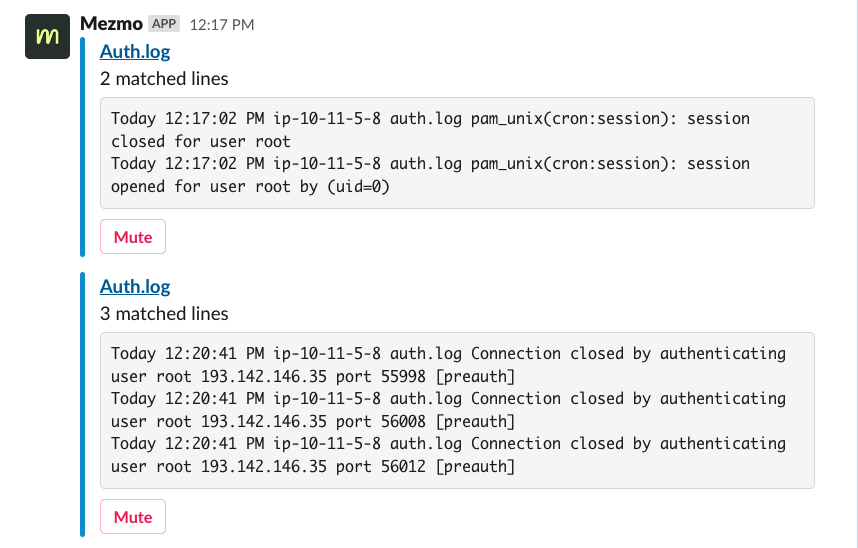Screen dimensions: 858x548
Task: Open the 12:17 PM message timestamp
Action: [x=222, y=25]
